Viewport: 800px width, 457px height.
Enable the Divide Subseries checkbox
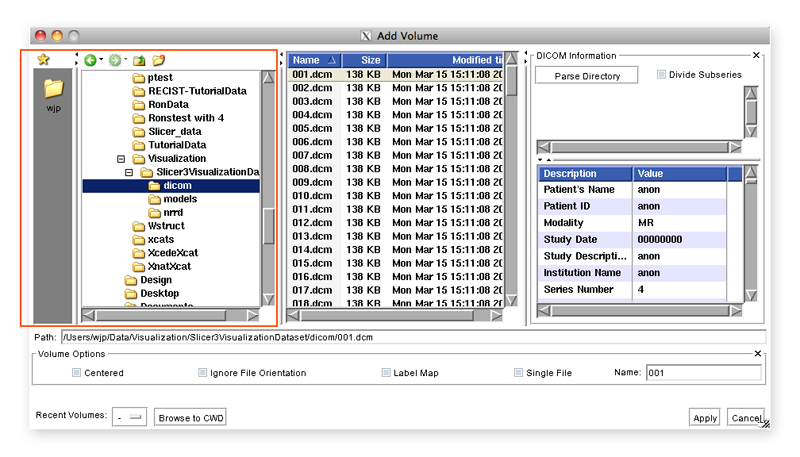click(662, 75)
